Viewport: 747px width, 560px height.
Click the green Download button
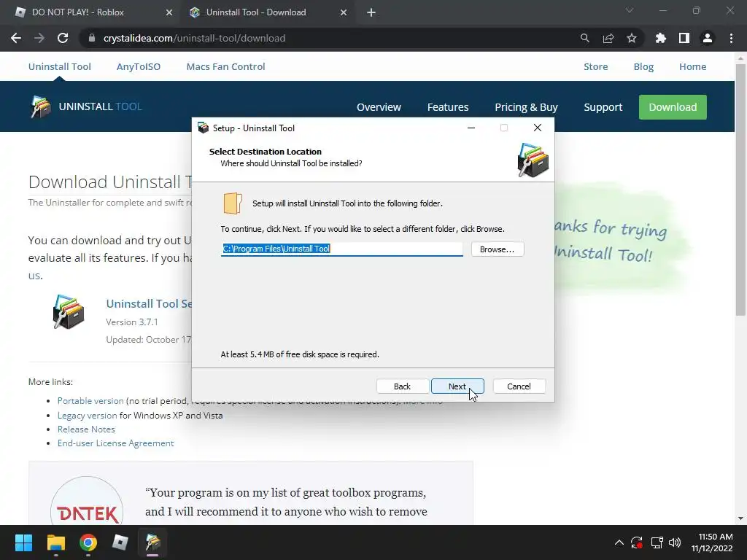tap(673, 107)
